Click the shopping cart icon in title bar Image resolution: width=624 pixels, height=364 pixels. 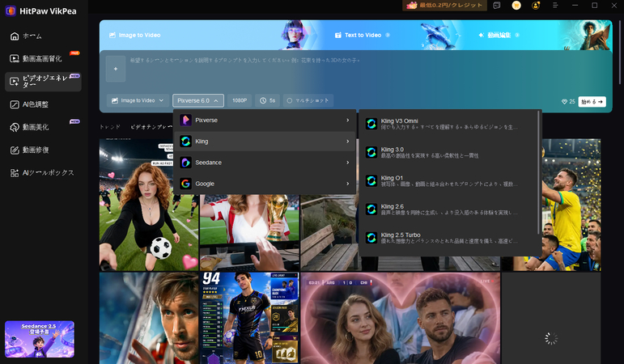point(516,5)
